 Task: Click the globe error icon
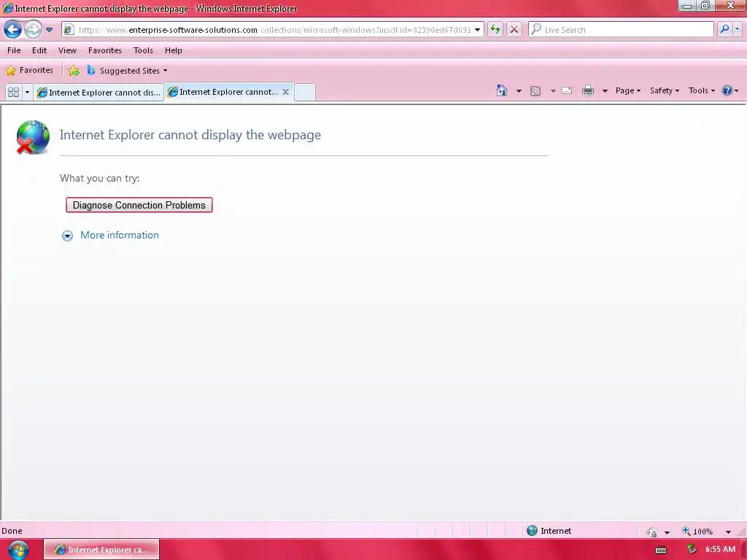coord(32,137)
